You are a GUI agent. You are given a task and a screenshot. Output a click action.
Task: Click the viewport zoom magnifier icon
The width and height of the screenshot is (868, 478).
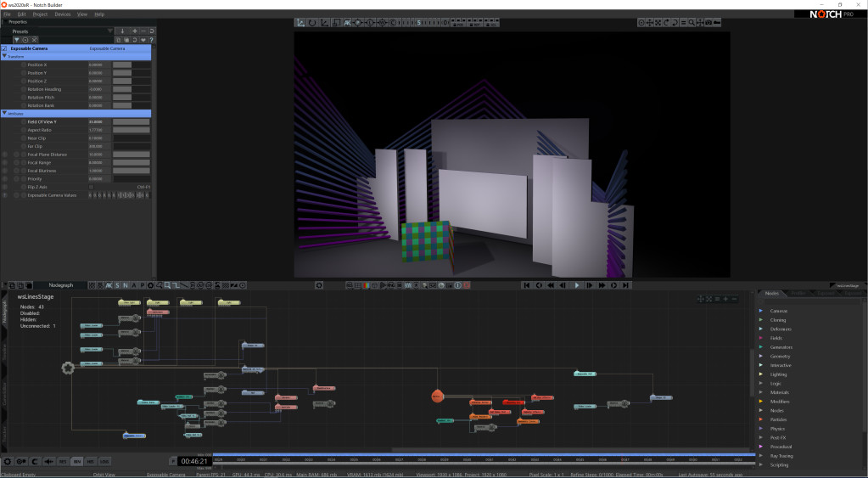[692, 22]
